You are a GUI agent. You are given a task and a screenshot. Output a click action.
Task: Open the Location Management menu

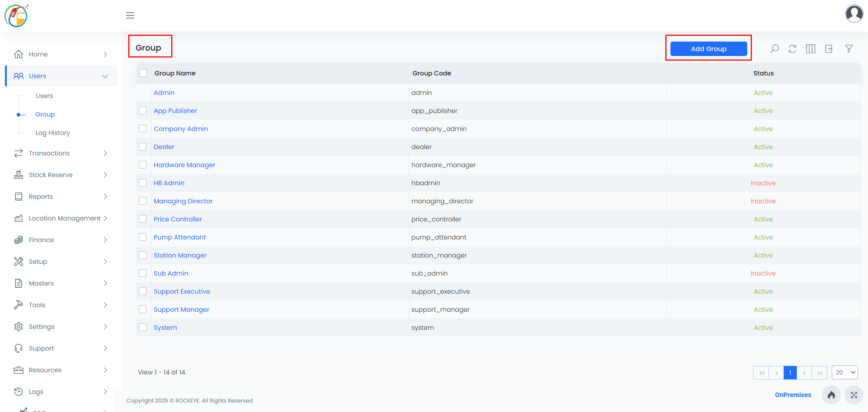coord(61,218)
